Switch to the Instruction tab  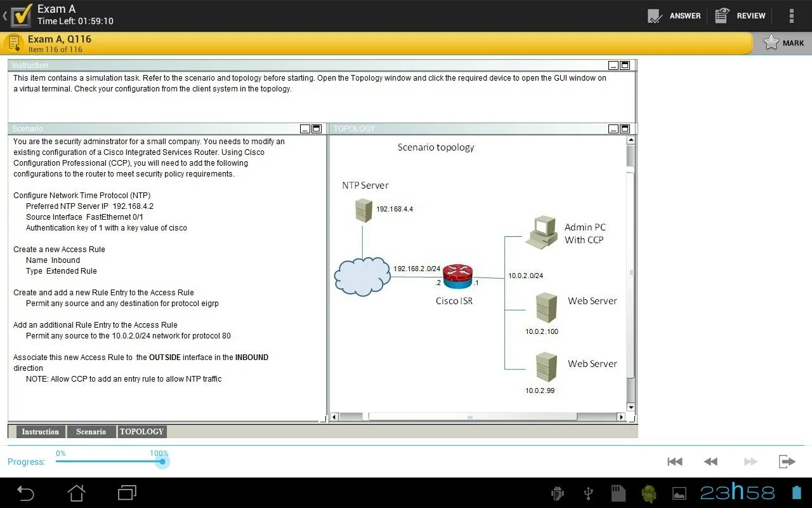[40, 431]
